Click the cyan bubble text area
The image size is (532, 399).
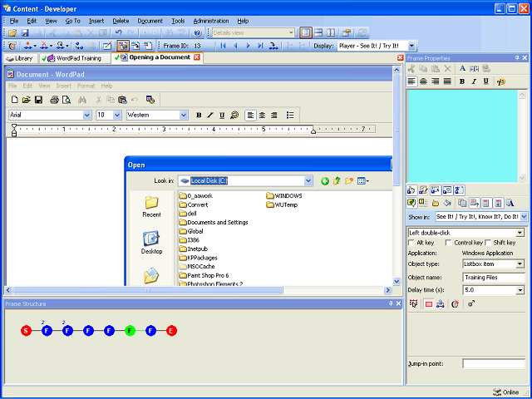tap(462, 136)
